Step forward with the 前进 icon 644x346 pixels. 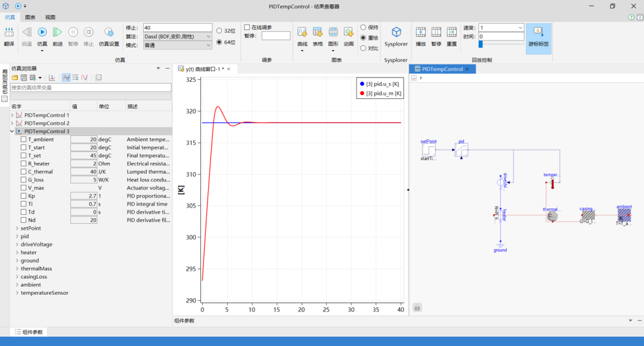click(x=57, y=32)
